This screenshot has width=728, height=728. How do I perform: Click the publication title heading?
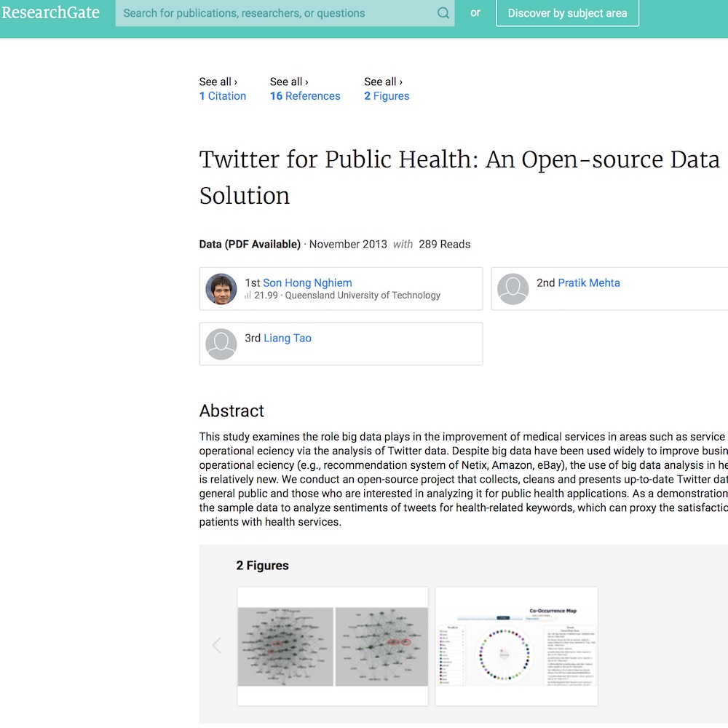pos(459,178)
